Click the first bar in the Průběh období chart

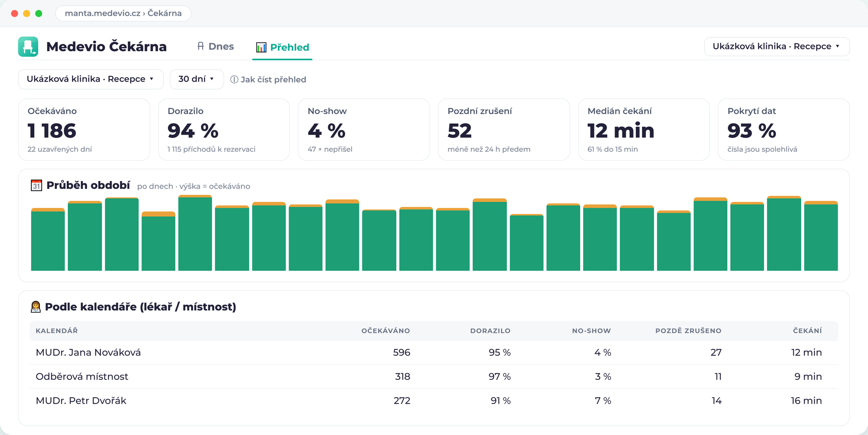(x=48, y=239)
